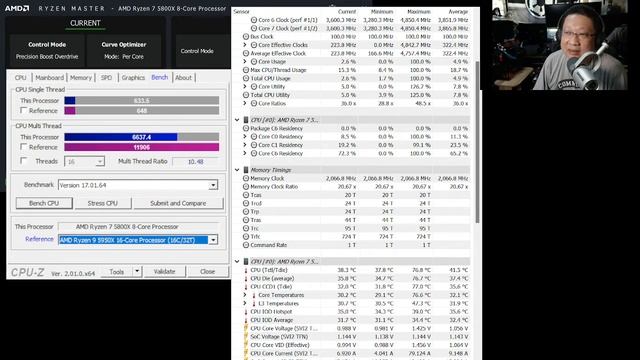Click the Trp timing icon
Image resolution: width=640 pixels, height=360 pixels.
pyautogui.click(x=246, y=211)
